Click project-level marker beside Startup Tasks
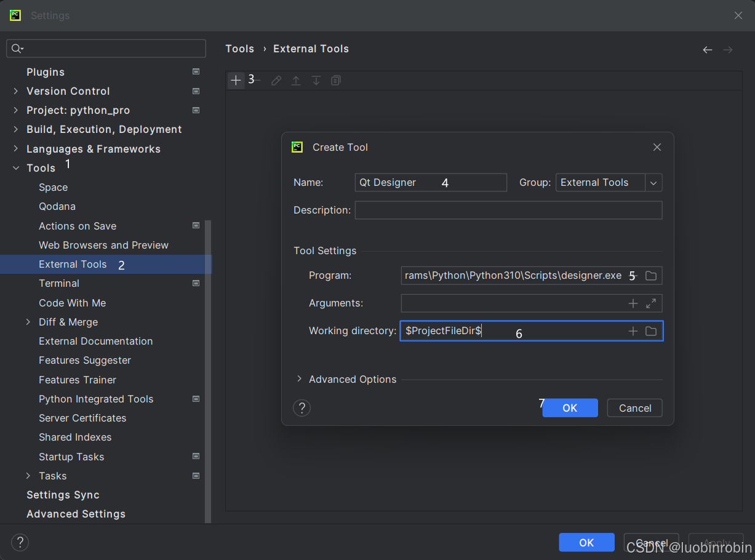Image resolution: width=755 pixels, height=560 pixels. point(196,457)
